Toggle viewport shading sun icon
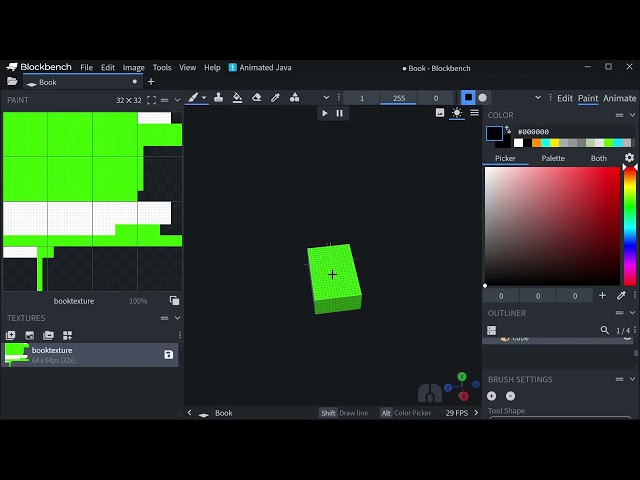This screenshot has width=640, height=480. (457, 113)
